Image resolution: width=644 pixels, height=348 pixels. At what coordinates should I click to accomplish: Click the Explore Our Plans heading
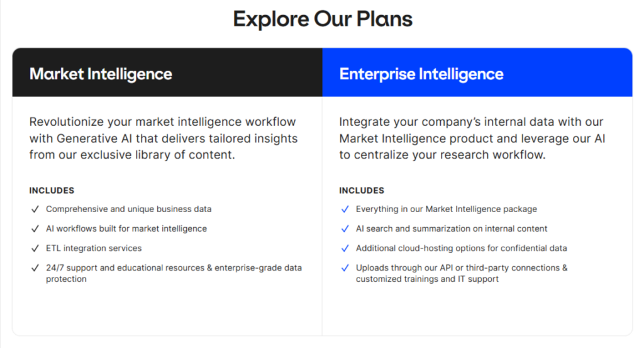tap(322, 19)
